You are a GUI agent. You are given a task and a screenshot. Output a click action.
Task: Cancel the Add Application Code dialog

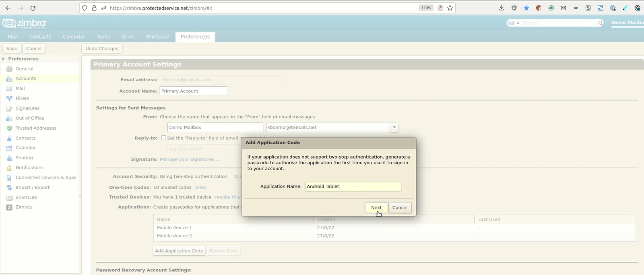click(x=400, y=207)
